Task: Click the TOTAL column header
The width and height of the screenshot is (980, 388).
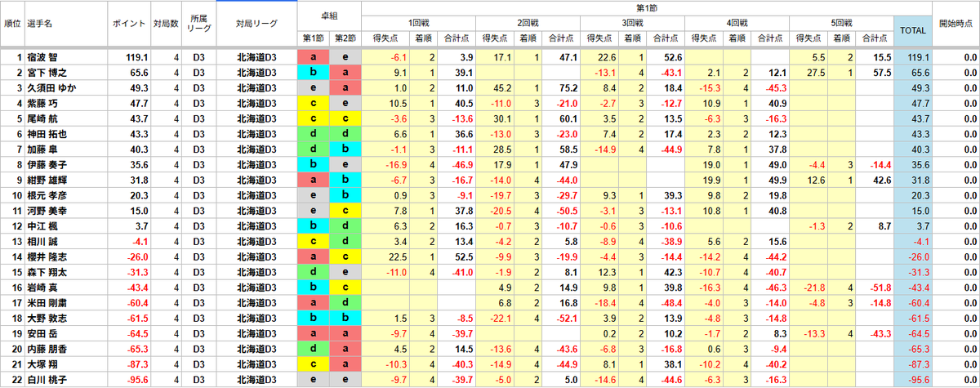Action: [x=912, y=31]
